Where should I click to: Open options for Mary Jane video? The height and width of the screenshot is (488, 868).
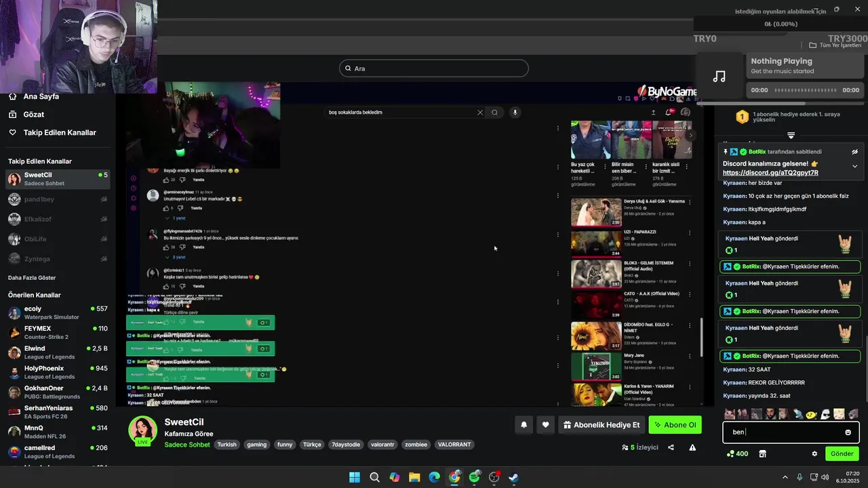(690, 355)
